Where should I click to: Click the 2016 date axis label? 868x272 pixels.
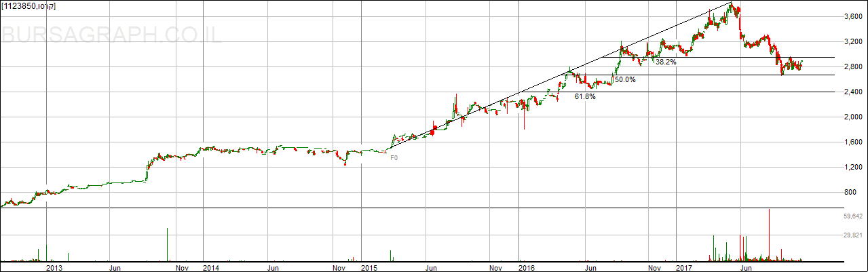527,267
